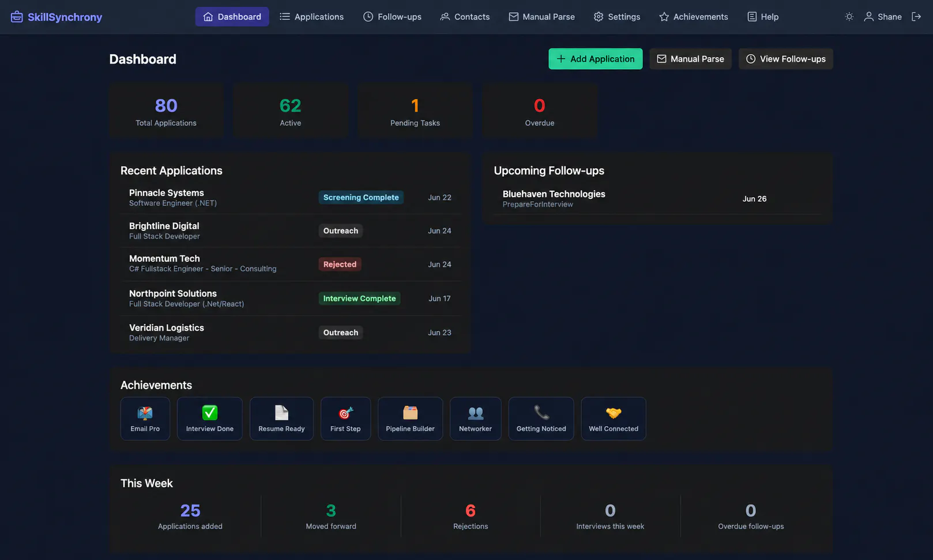The image size is (933, 560).
Task: Click the 1 Pending Tasks card
Action: [x=415, y=111]
